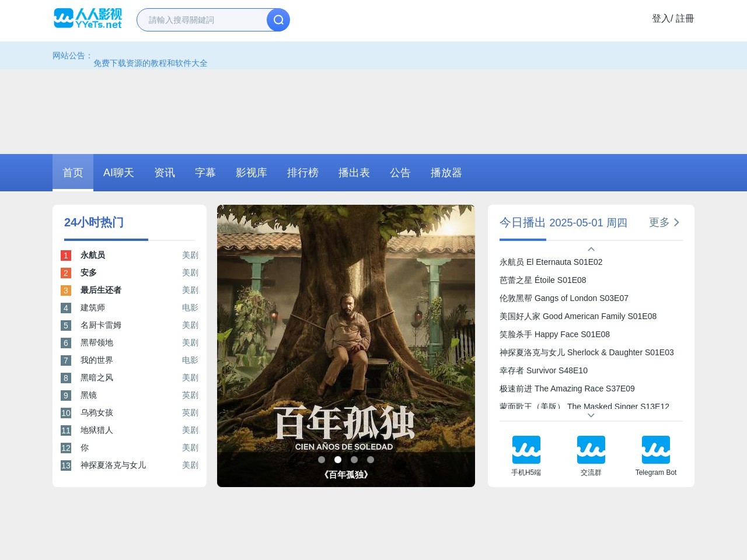Open 美国好人家 Good American Family S01E08
Screen dimensions: 747x560
578,316
